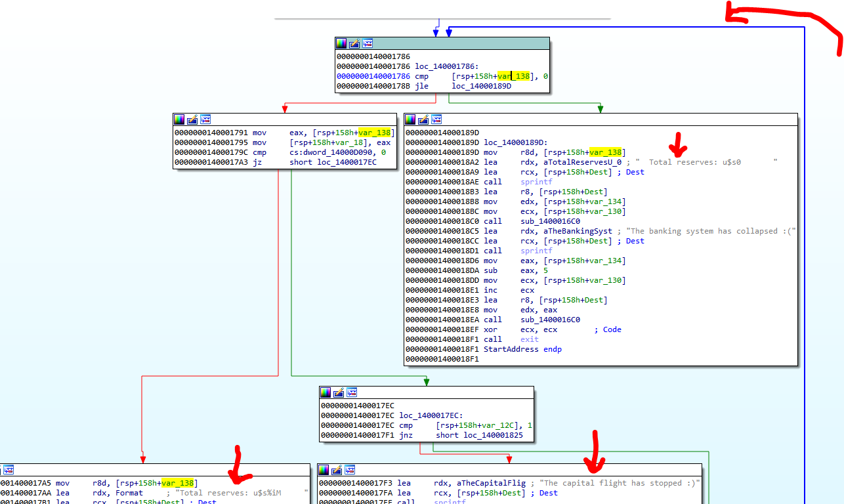Click the pencil edit icon in the loc_140001786 block
Screen dimensions: 844x504
click(354, 43)
